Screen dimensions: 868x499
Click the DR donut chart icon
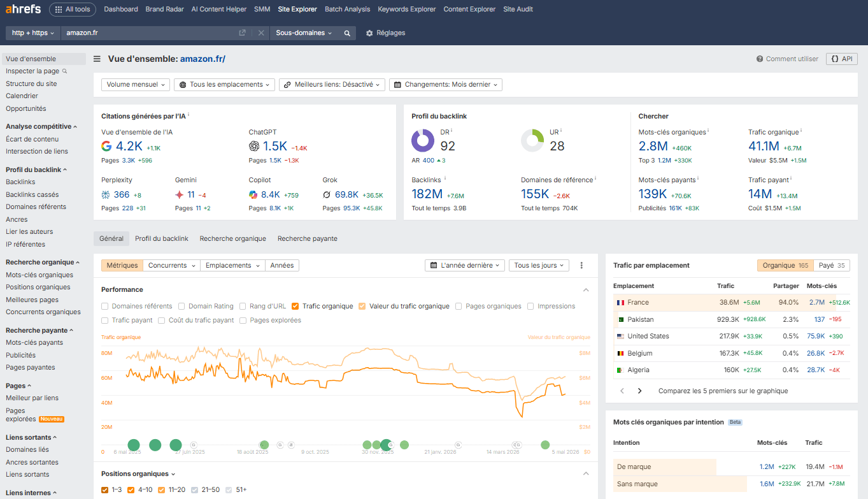coord(423,140)
